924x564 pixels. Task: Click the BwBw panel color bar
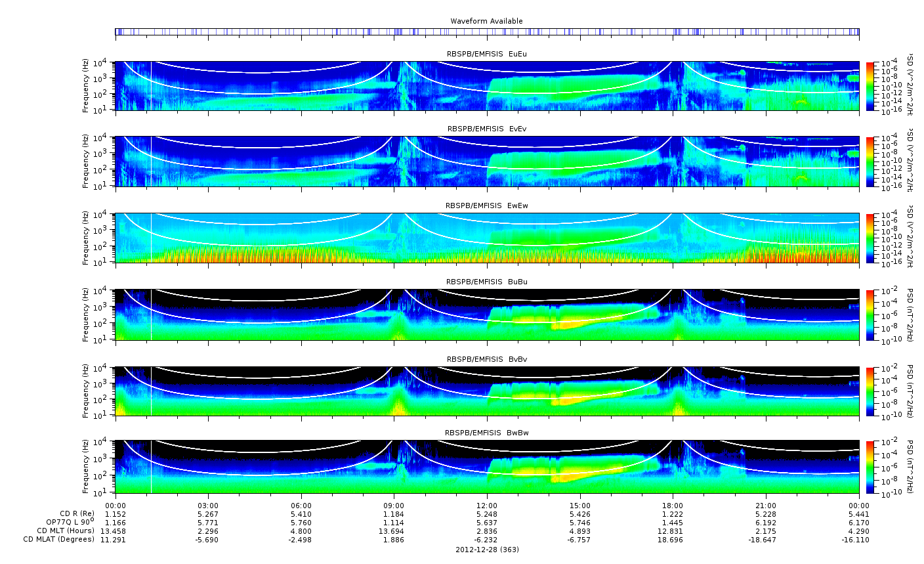[x=870, y=467]
